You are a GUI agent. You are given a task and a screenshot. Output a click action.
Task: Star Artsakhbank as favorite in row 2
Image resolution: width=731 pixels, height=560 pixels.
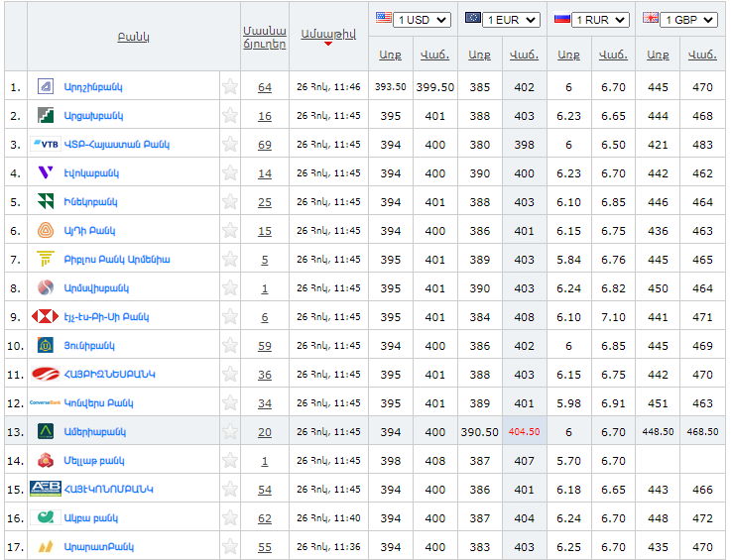pyautogui.click(x=230, y=115)
